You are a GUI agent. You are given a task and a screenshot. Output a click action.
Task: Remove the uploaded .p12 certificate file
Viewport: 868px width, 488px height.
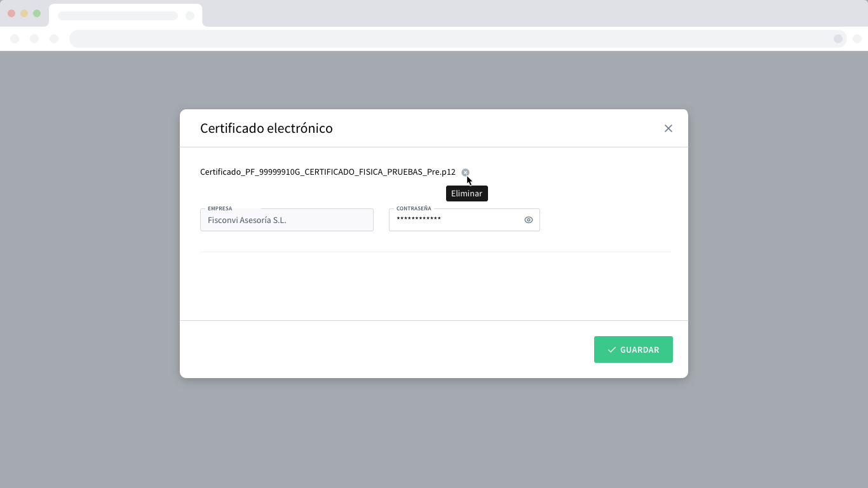(465, 172)
